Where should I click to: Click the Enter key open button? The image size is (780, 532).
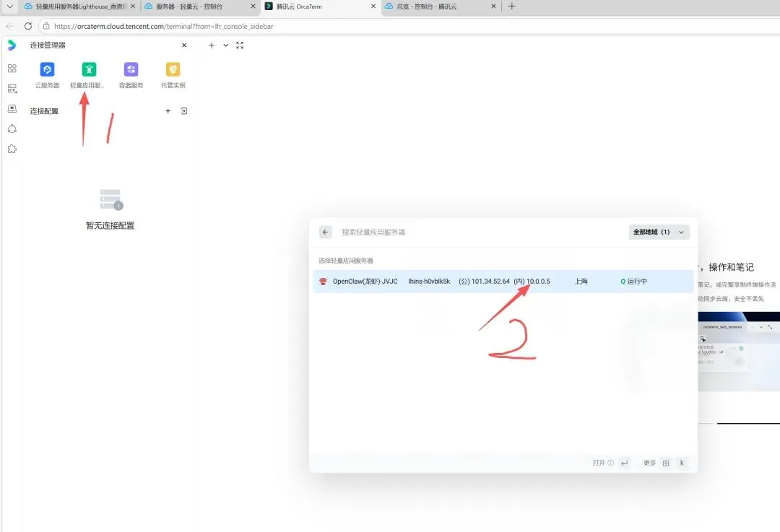(x=624, y=463)
